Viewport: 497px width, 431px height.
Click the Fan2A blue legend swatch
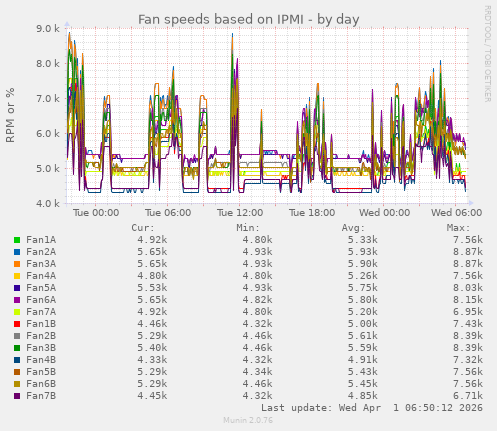click(x=17, y=252)
